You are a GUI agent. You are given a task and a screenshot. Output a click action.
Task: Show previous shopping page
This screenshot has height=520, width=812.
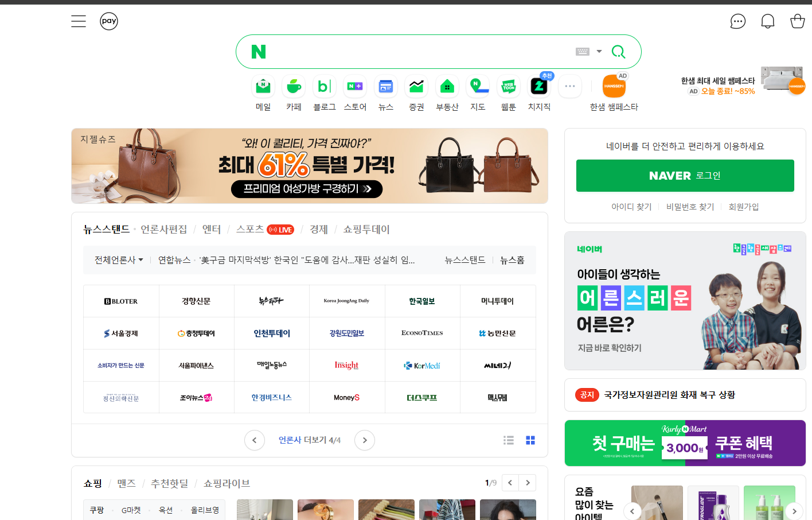pos(510,483)
